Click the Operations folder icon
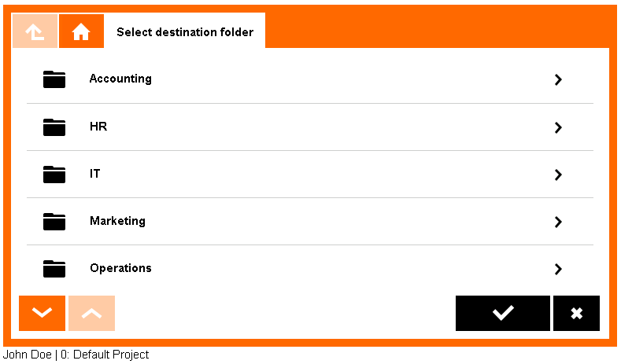Viewport: 621px width, 364px height. (x=54, y=268)
